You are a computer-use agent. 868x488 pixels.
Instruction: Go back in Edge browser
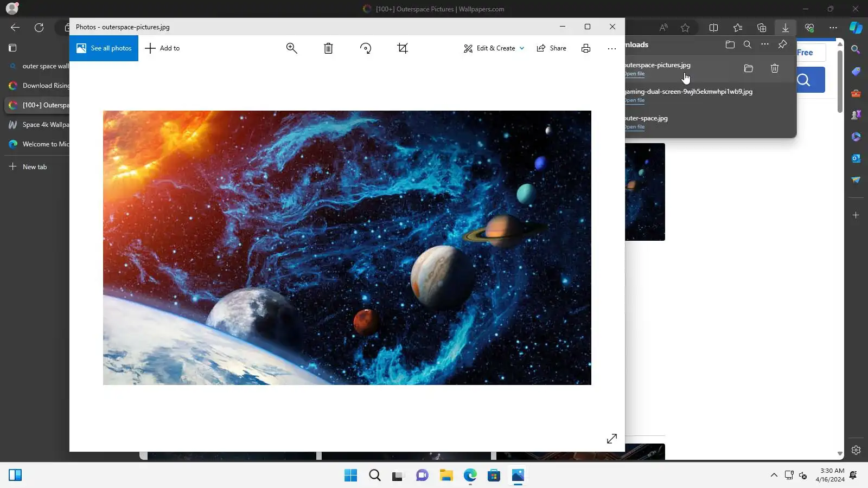[x=15, y=28]
